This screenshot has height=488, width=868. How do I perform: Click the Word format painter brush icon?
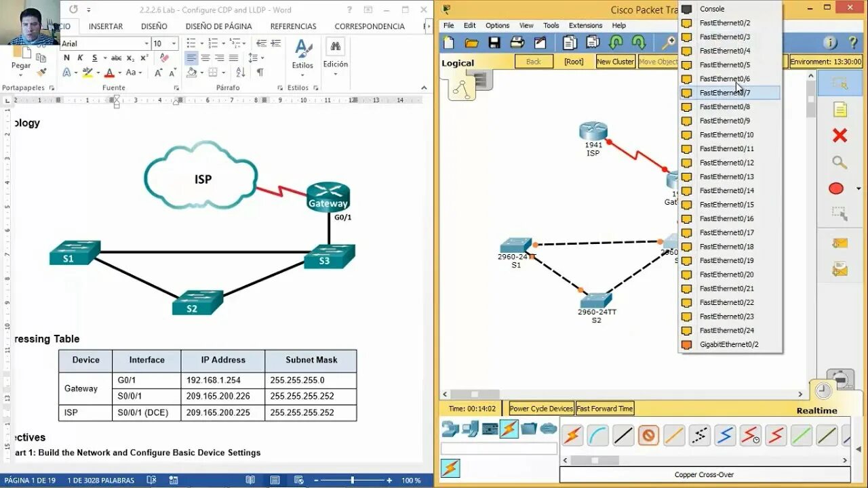click(41, 73)
